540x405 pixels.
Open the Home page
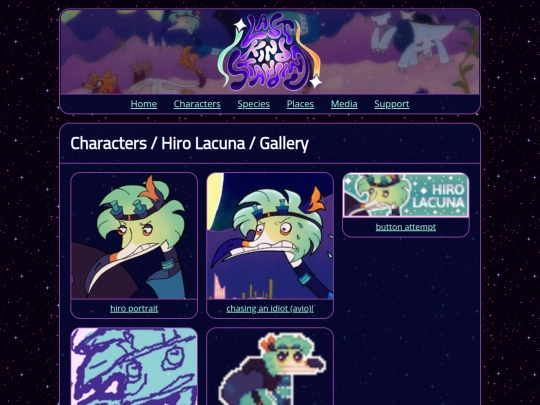[x=144, y=104]
